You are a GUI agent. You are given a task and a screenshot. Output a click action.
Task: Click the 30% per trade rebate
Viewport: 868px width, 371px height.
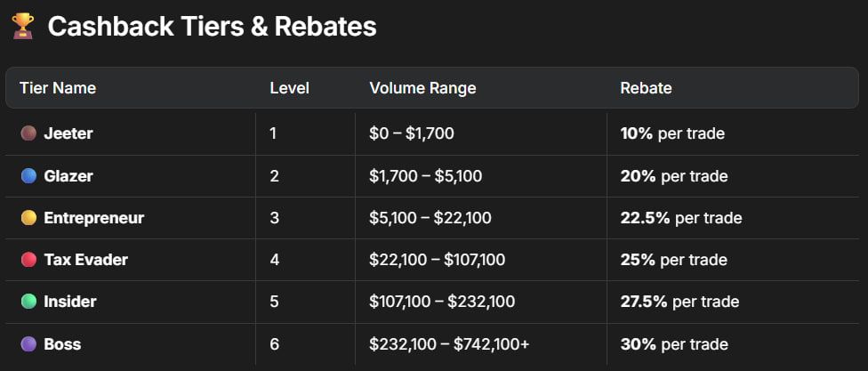(x=673, y=343)
